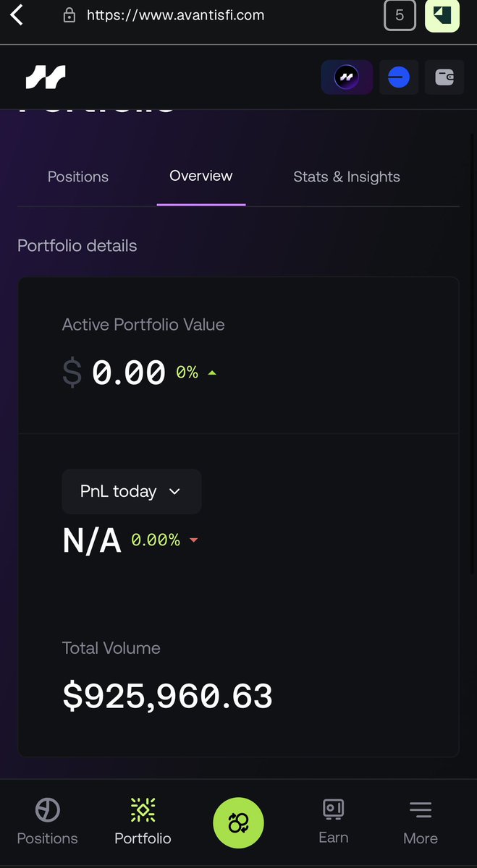
Task: Open the Earn section in the bottom bar
Action: click(334, 822)
